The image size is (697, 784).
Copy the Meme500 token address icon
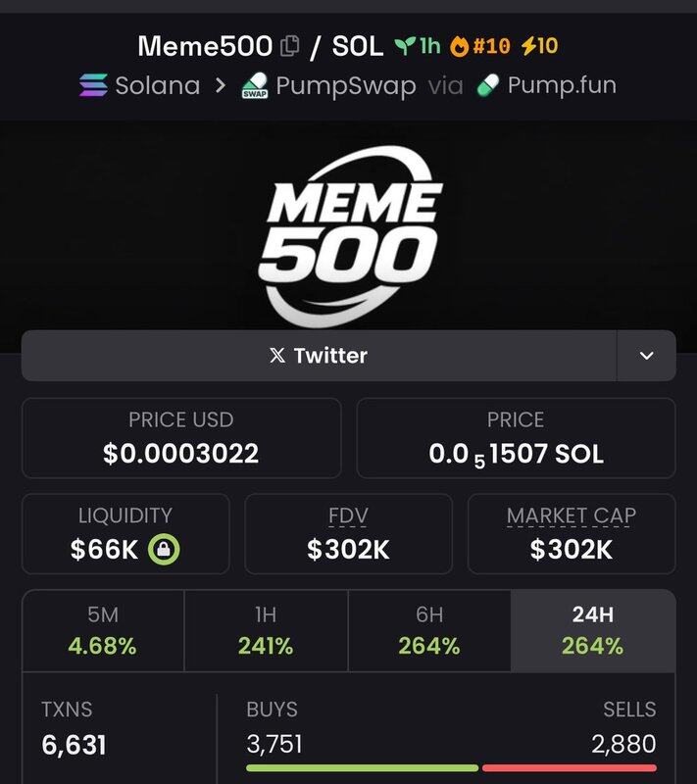289,46
